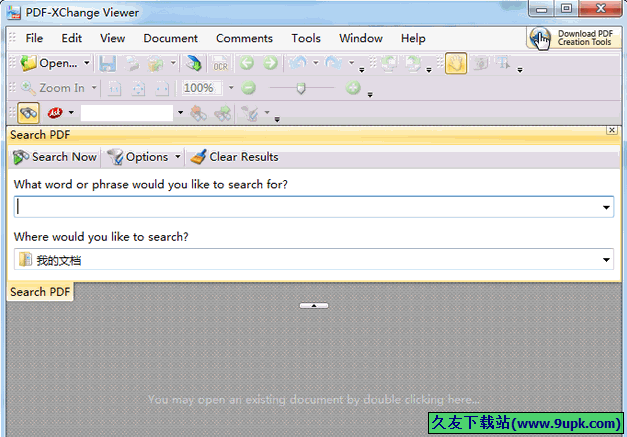The image size is (627, 437).
Task: Click the Undo icon
Action: (298, 63)
